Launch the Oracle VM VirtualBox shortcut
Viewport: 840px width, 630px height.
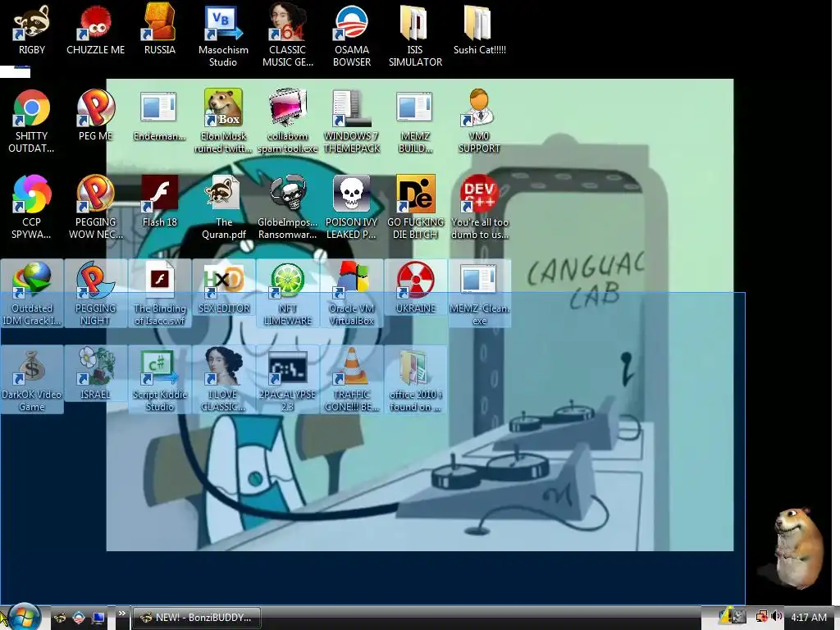[x=351, y=294]
